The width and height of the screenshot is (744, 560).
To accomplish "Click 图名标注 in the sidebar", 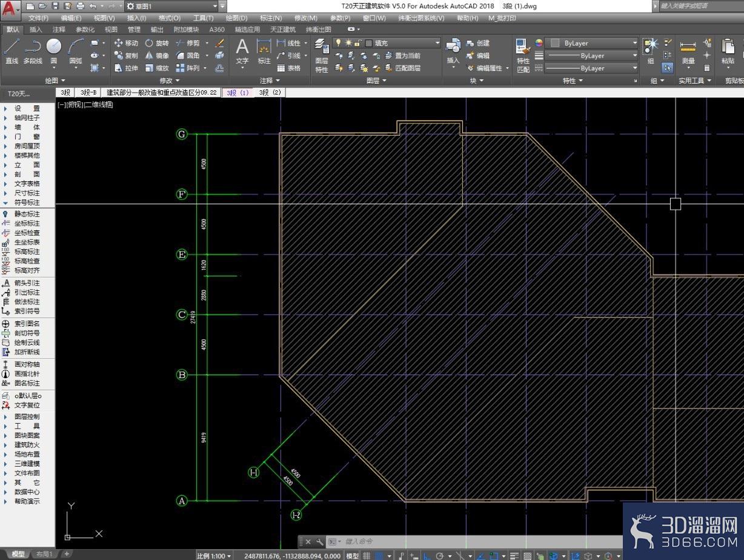I will (x=27, y=383).
